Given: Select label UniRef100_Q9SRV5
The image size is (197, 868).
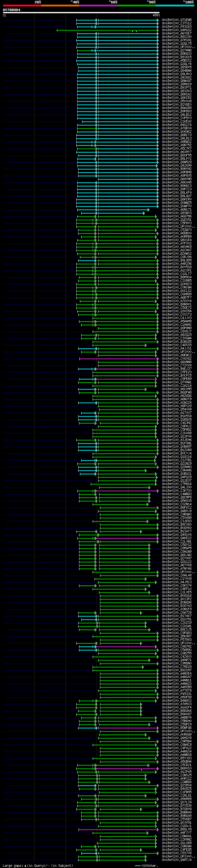Looking at the screenshot, I should (x=177, y=67).
